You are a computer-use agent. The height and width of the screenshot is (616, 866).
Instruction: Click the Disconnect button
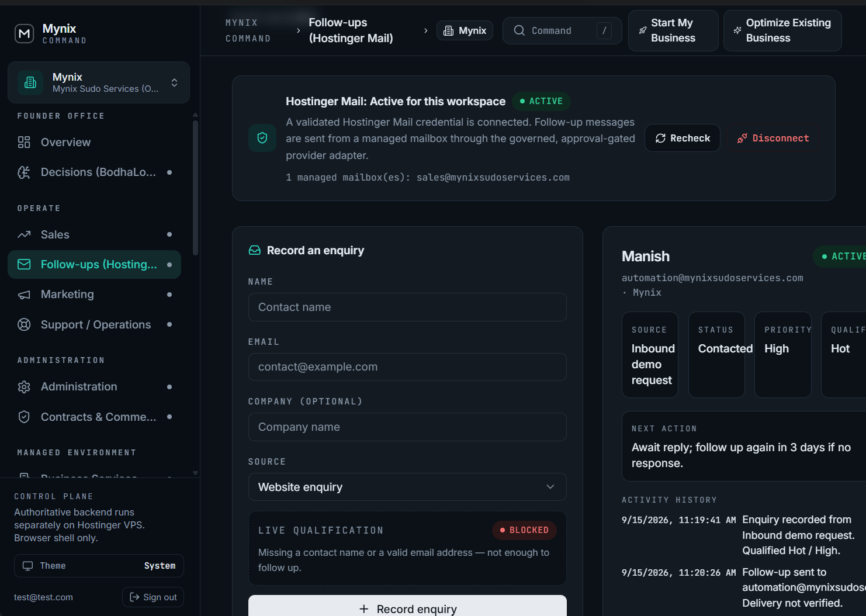[773, 138]
